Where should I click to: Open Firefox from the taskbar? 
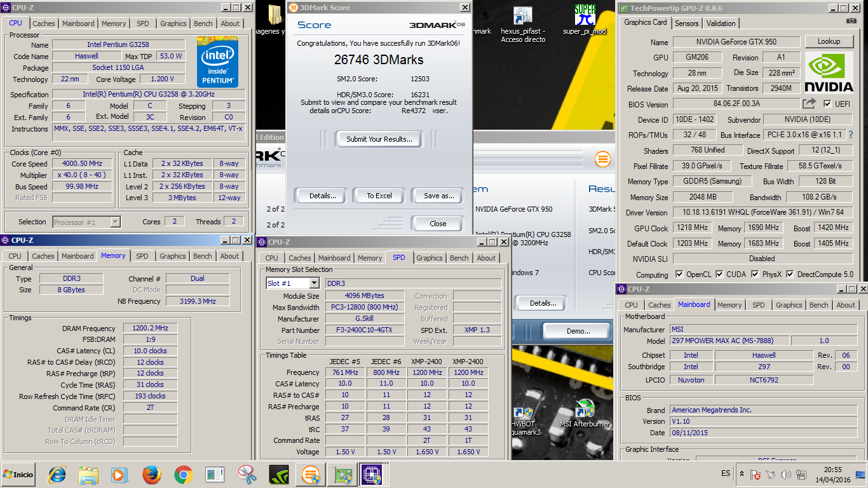click(x=151, y=474)
